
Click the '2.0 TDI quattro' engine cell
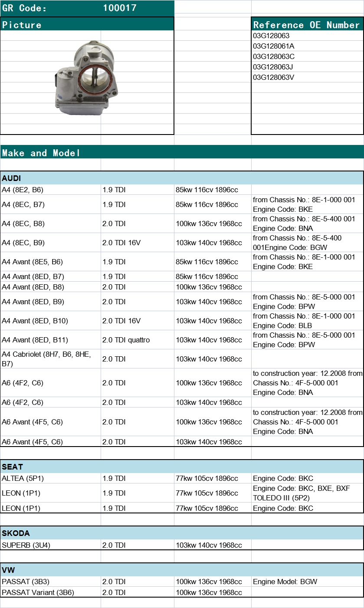(x=138, y=340)
